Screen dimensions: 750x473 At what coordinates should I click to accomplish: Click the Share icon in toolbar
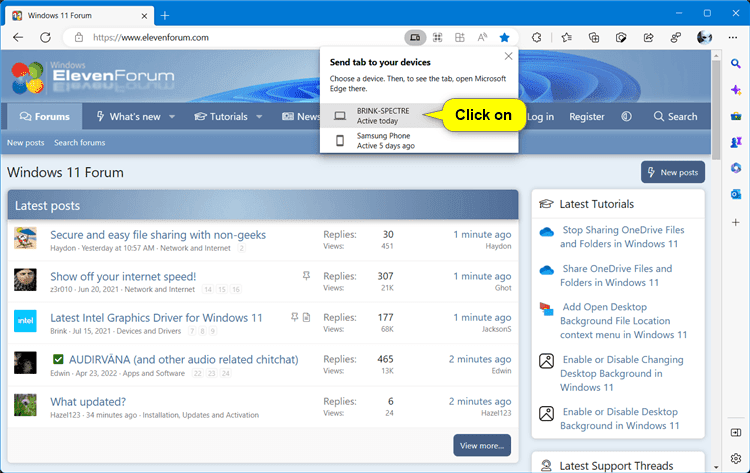[648, 37]
